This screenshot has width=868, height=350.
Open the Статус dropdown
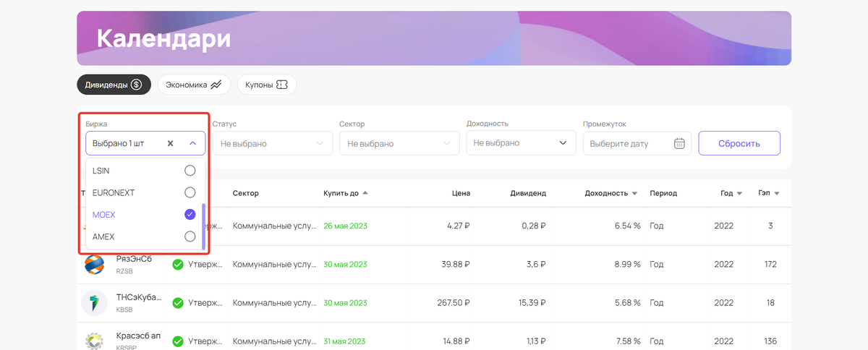272,143
